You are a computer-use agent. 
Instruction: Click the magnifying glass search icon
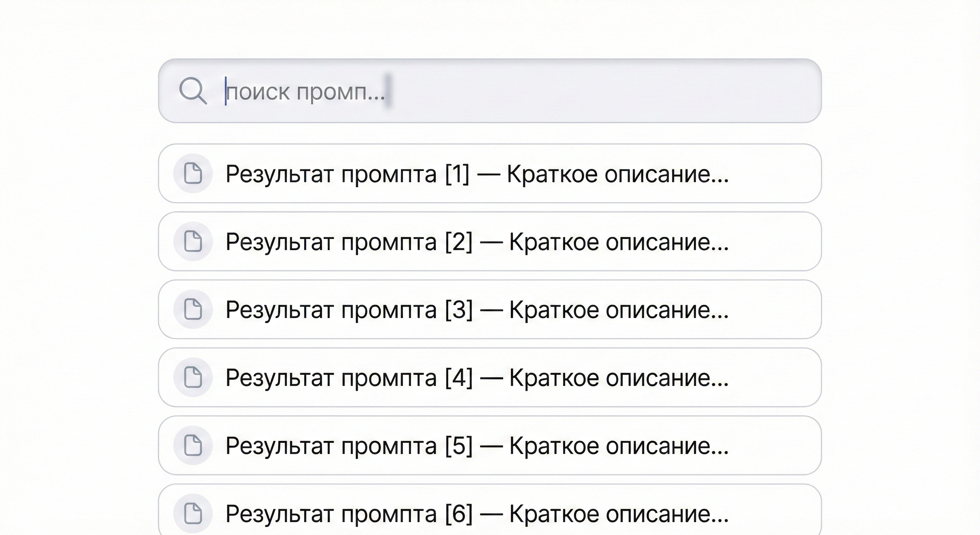click(x=193, y=91)
